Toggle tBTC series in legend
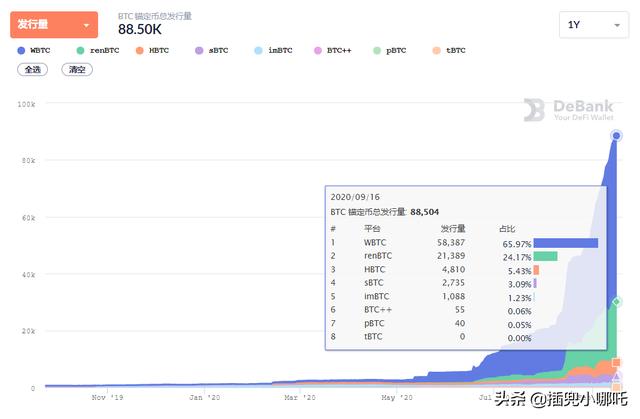 449,51
